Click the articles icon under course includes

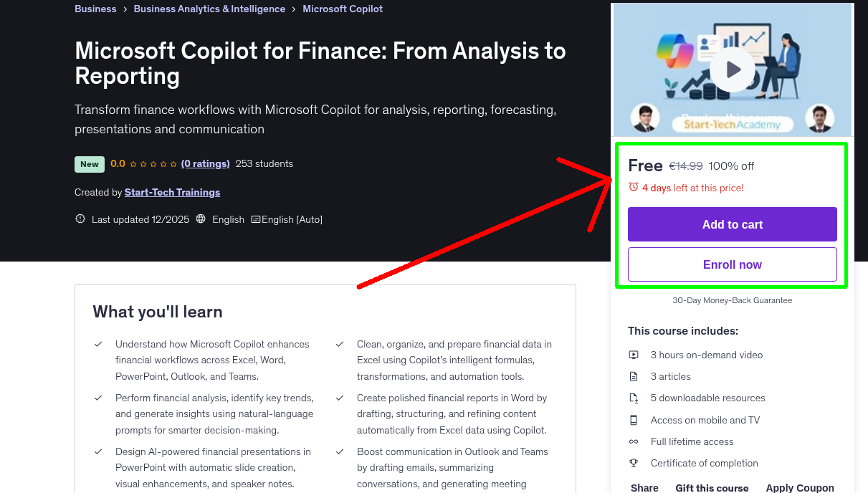click(x=634, y=376)
